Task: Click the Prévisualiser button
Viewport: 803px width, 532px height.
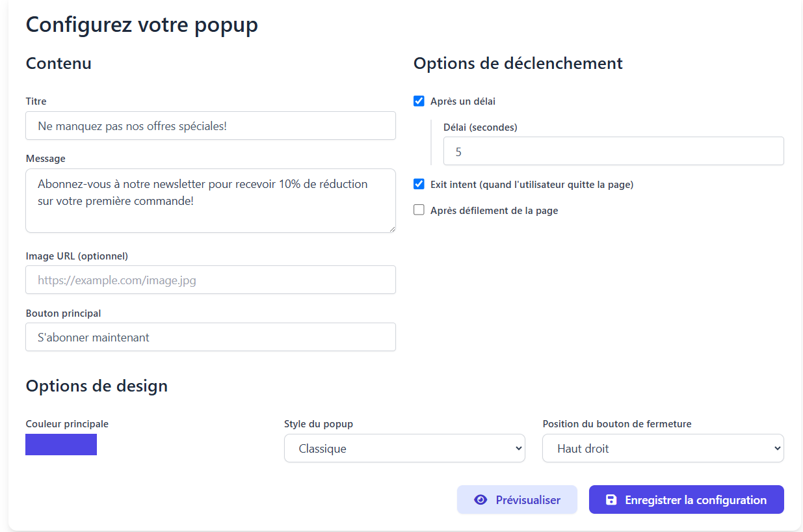Action: pos(517,499)
